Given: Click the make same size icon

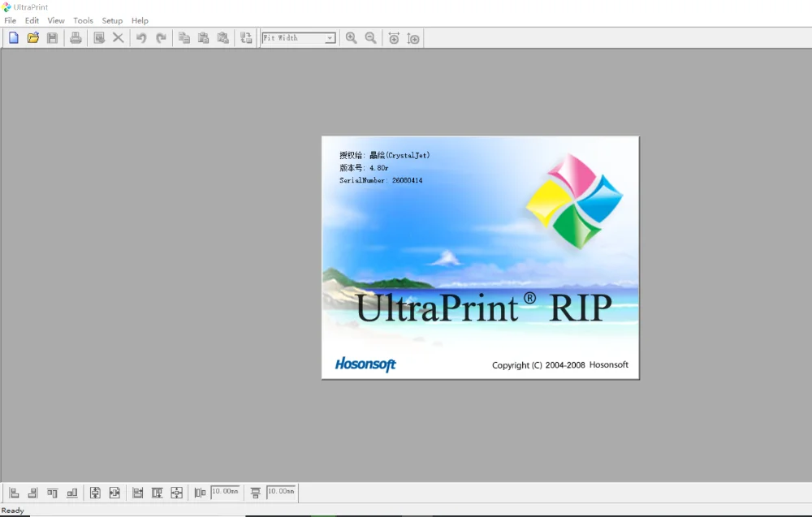Looking at the screenshot, I should click(x=176, y=493).
